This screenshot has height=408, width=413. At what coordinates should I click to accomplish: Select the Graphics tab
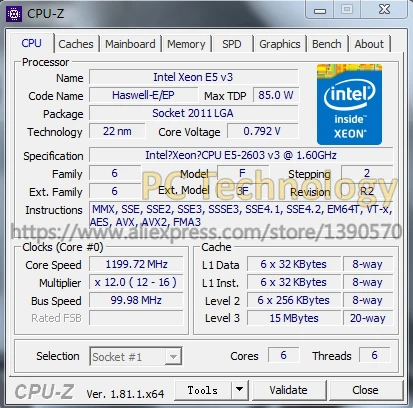tap(280, 44)
